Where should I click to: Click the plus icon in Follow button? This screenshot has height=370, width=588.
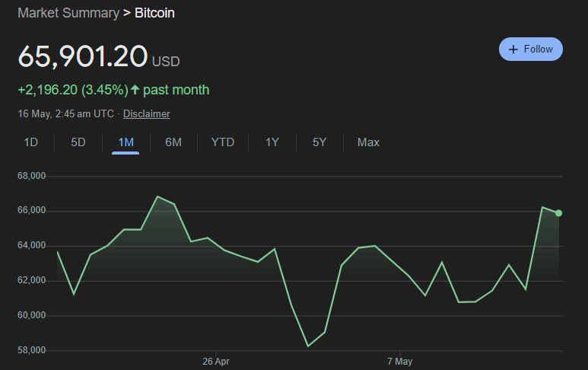[x=513, y=49]
